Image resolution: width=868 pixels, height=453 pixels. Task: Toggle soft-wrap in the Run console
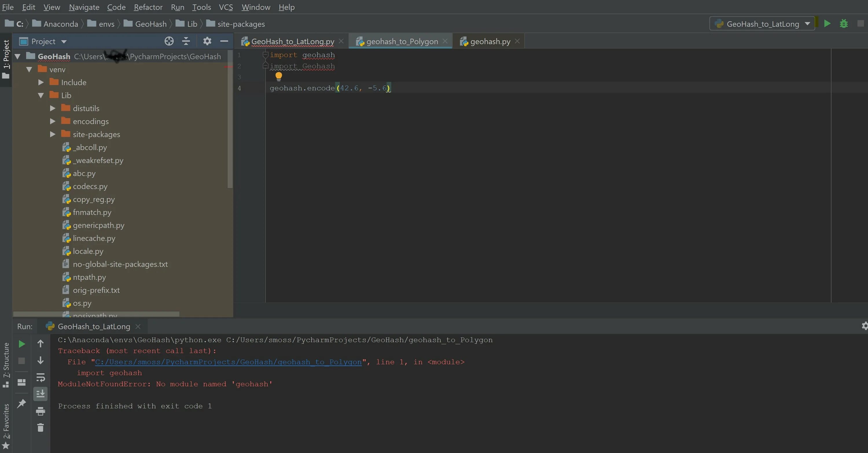41,377
